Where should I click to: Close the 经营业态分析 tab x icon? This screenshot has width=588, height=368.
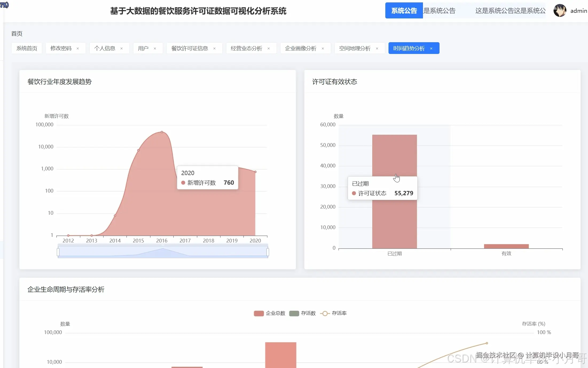coord(269,48)
